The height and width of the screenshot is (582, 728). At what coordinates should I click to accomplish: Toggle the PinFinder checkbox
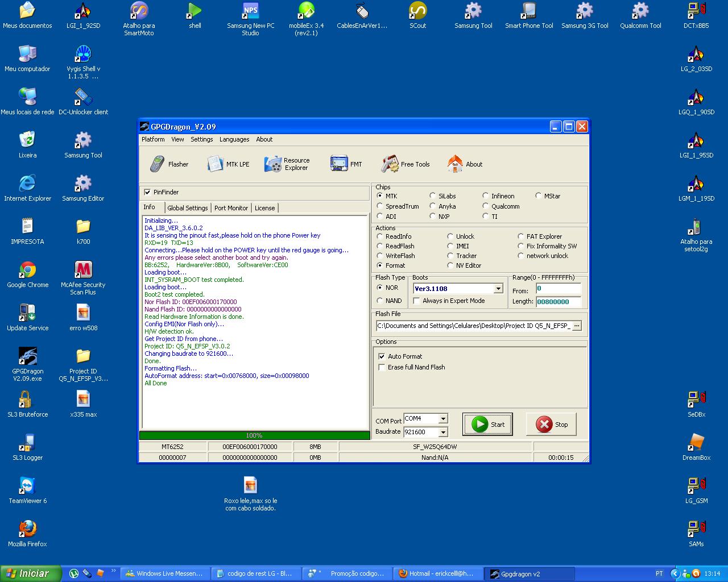[x=148, y=192]
